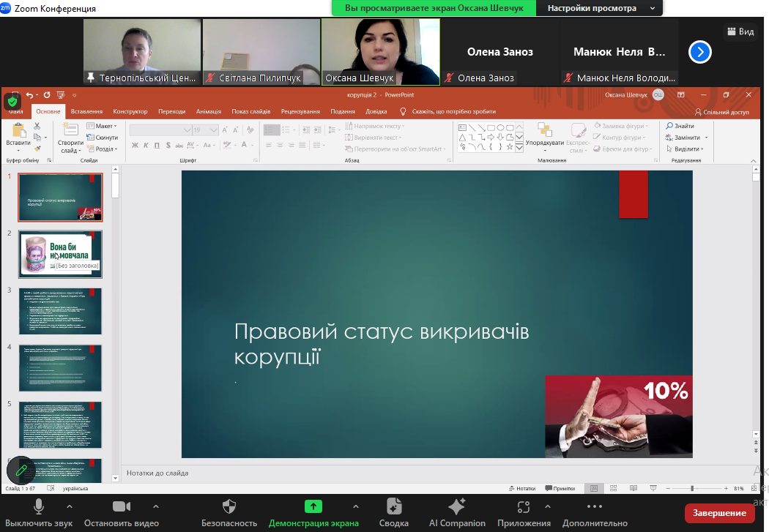769x532 pixels.
Task: Open the Безопасность shield icon
Action: (x=229, y=506)
